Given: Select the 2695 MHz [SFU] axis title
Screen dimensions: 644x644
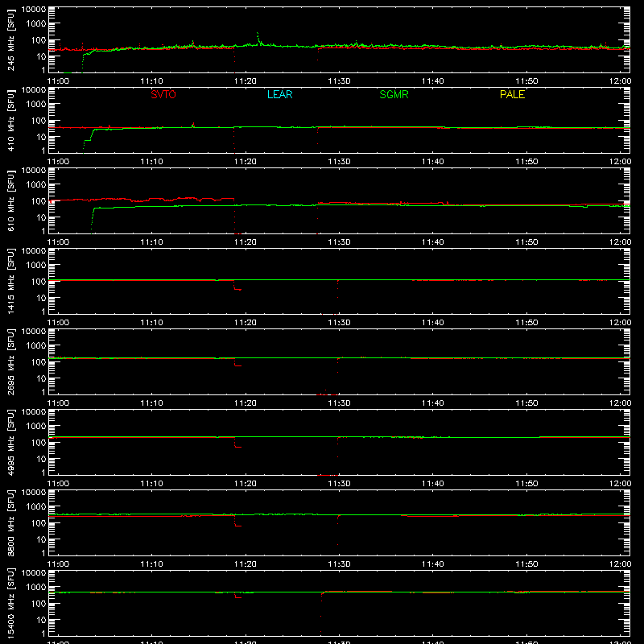Looking at the screenshot, I should pyautogui.click(x=10, y=361).
